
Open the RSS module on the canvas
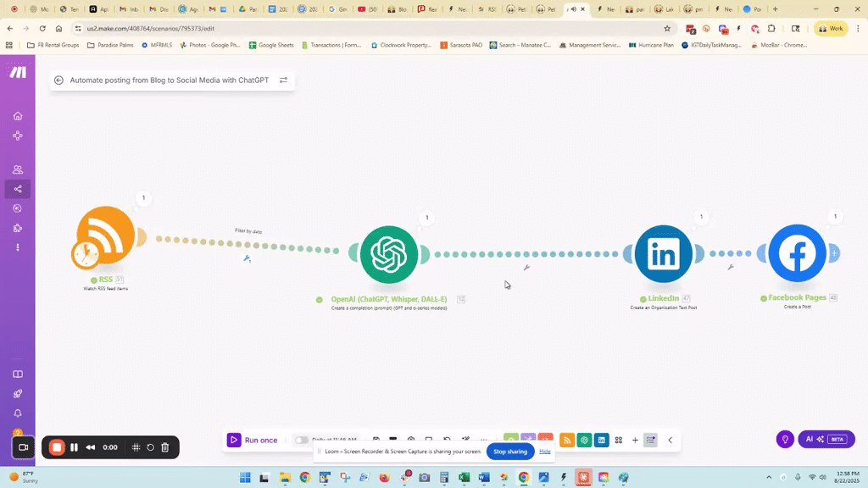(x=106, y=236)
